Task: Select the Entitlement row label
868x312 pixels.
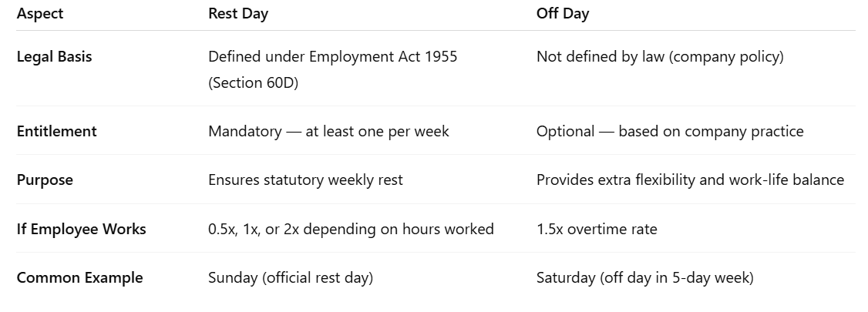Action: pyautogui.click(x=56, y=131)
